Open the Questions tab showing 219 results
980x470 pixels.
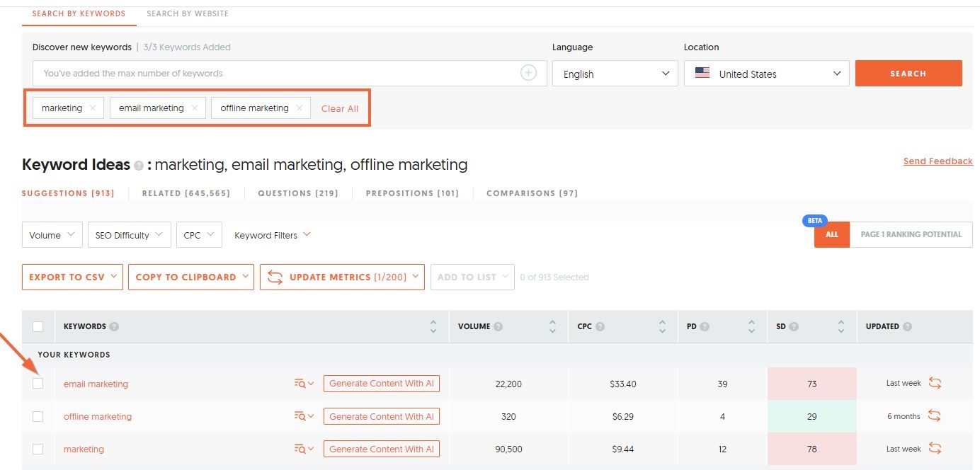point(297,193)
